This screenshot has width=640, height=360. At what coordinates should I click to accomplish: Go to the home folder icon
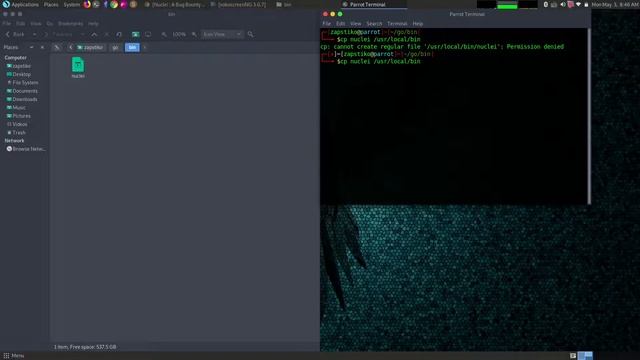coord(136,35)
